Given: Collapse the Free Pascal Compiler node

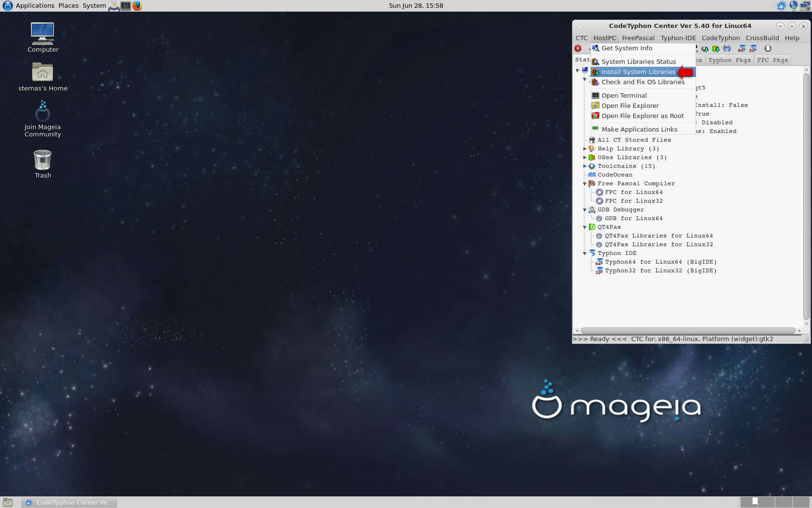Looking at the screenshot, I should tap(585, 184).
